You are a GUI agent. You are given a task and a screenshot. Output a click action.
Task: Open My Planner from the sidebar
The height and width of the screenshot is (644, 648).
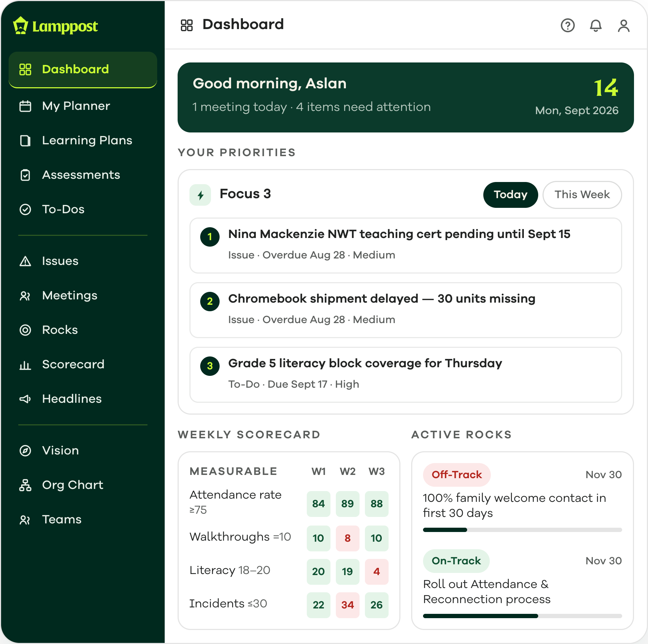click(x=83, y=106)
